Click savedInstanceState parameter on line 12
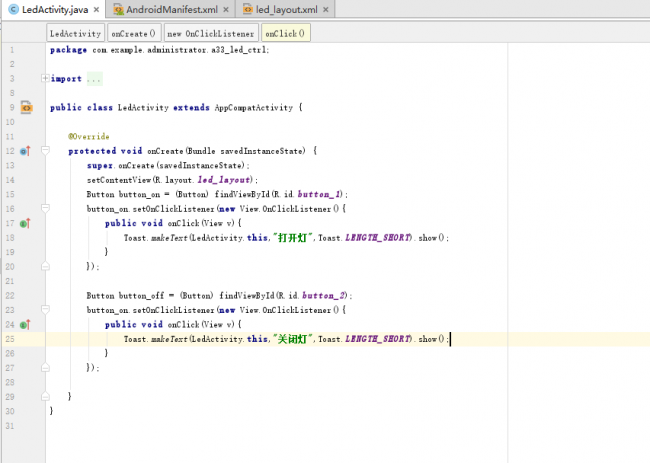The width and height of the screenshot is (650, 463). click(263, 151)
